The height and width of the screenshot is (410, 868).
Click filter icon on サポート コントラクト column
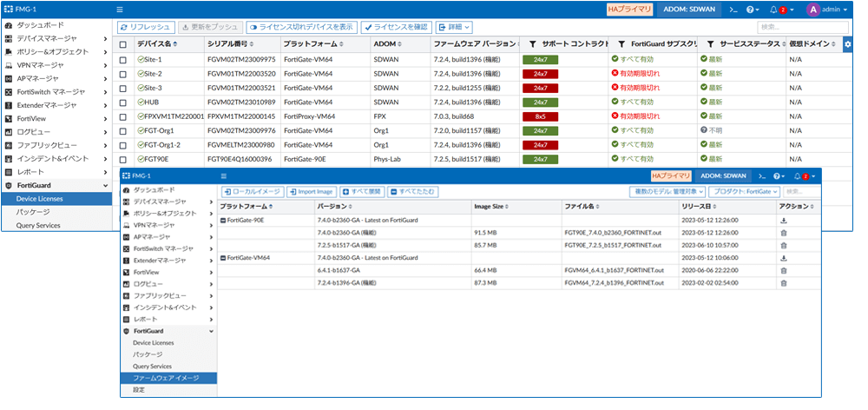point(533,43)
